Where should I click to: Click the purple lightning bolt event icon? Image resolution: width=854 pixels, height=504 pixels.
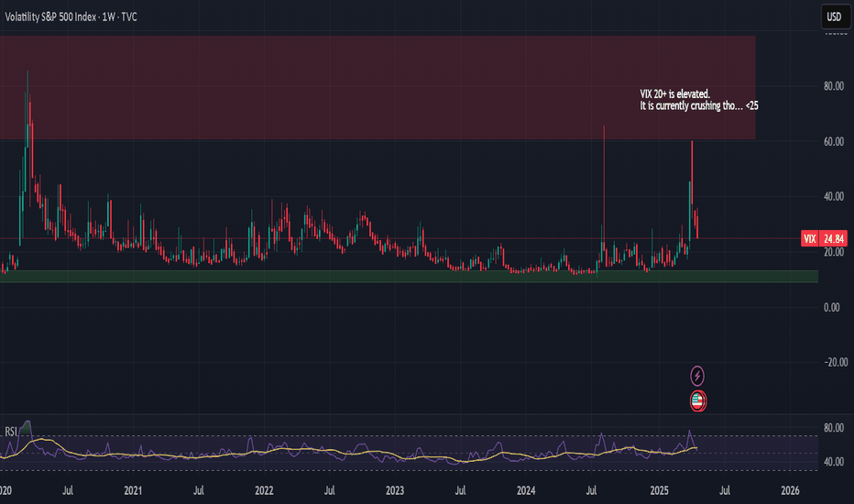(x=697, y=376)
